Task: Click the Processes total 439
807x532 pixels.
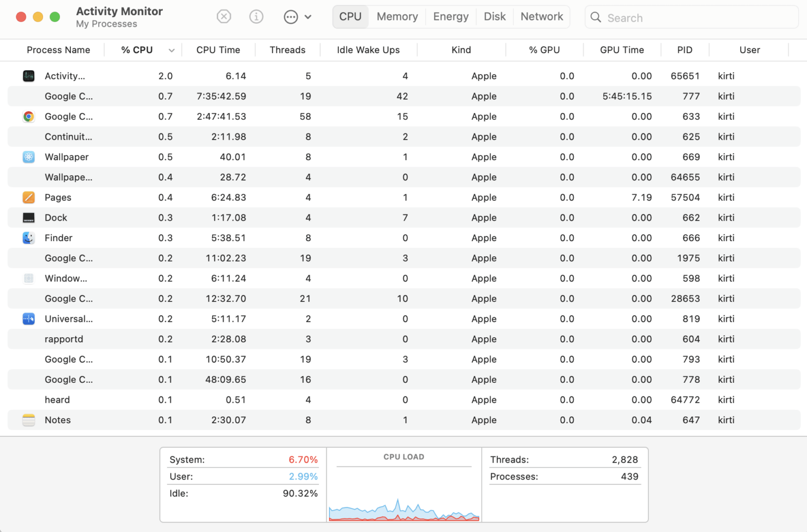Action: 629,476
